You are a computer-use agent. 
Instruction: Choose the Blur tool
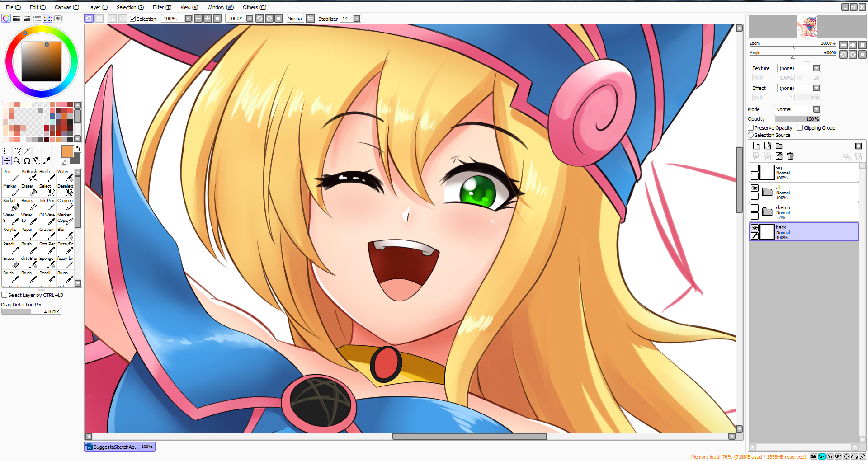click(65, 233)
